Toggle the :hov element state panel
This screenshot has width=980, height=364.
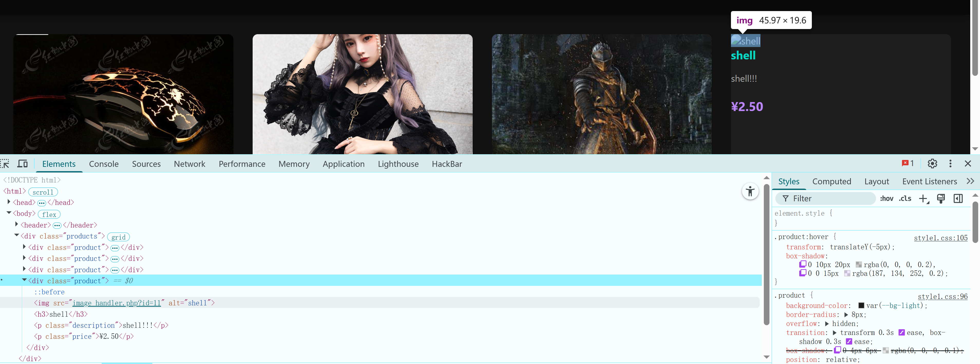point(886,199)
